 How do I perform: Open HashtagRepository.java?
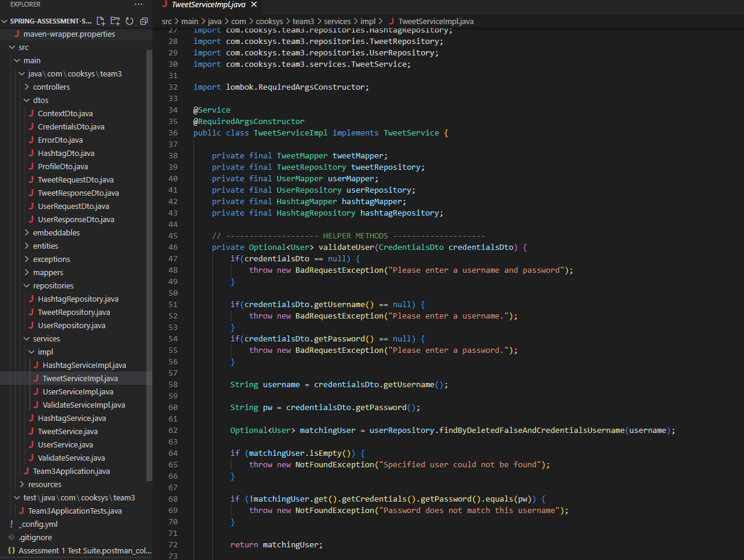tap(78, 299)
